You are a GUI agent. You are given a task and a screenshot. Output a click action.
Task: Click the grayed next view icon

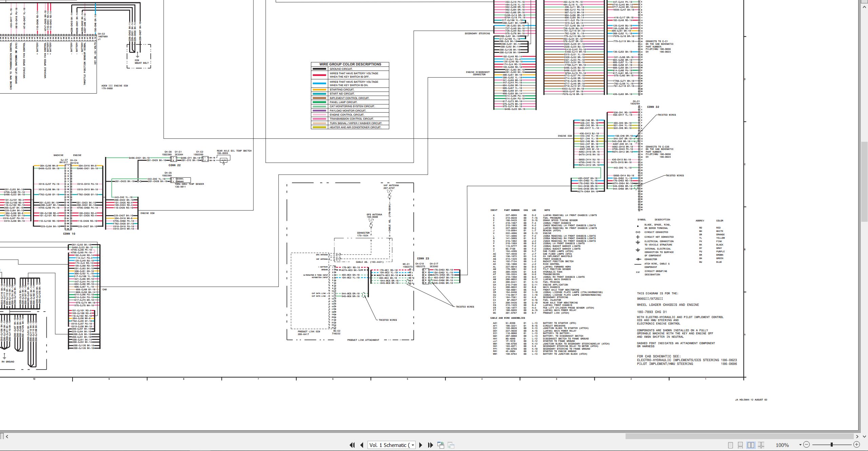tap(451, 445)
